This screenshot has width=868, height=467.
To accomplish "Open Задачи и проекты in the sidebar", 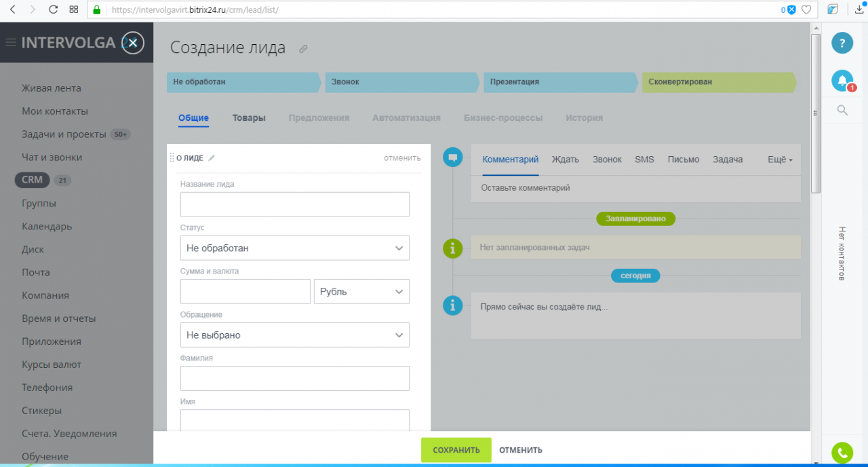I will [64, 134].
